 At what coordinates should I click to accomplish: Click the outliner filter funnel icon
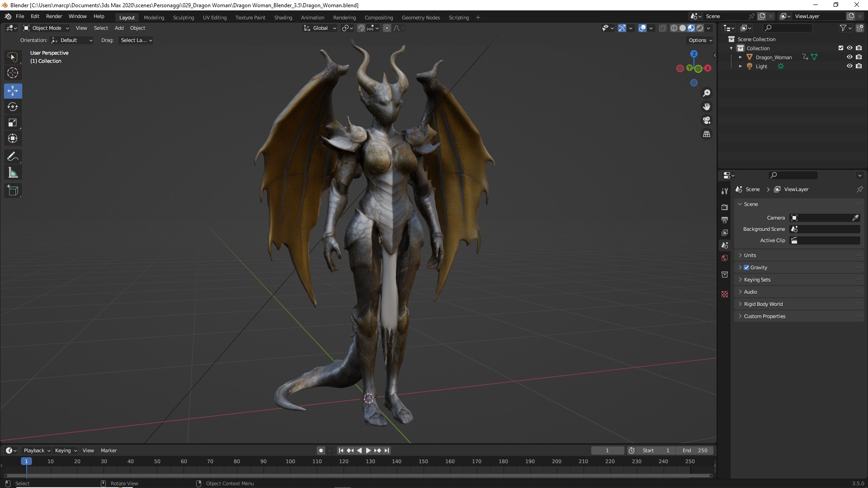coord(843,28)
